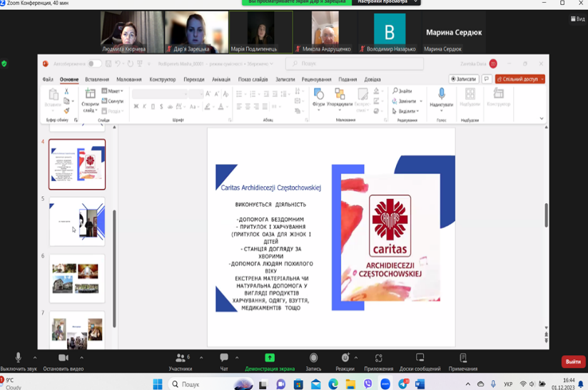Click the red Выйти button
The height and width of the screenshot is (390, 588).
coord(573,361)
